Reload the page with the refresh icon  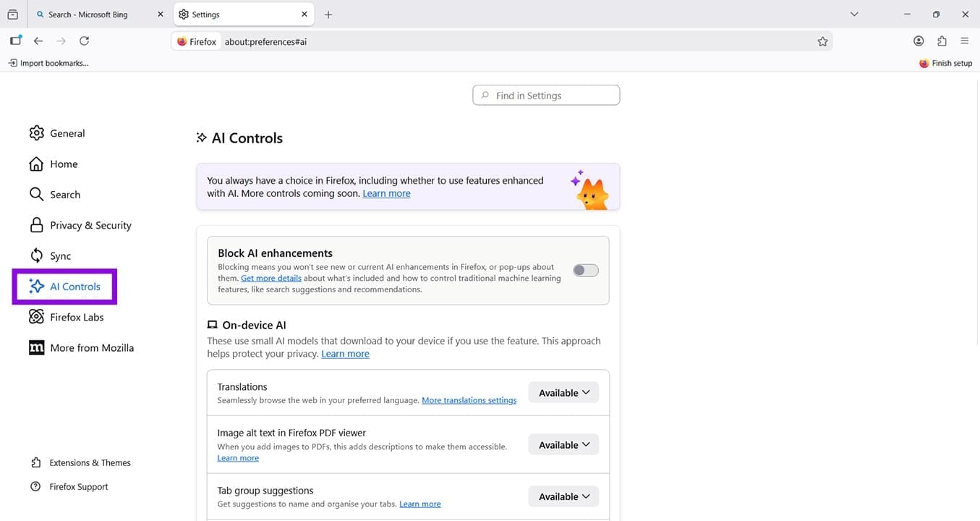[x=85, y=41]
